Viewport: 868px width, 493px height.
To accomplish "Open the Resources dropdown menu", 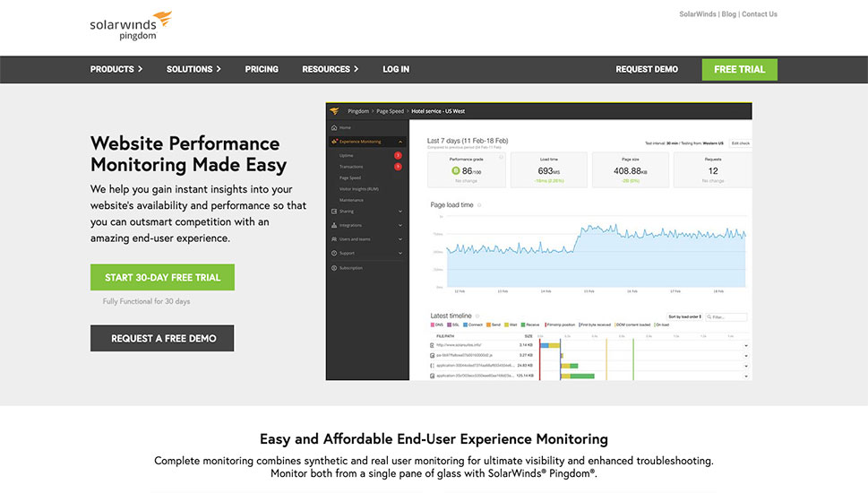I will 330,69.
